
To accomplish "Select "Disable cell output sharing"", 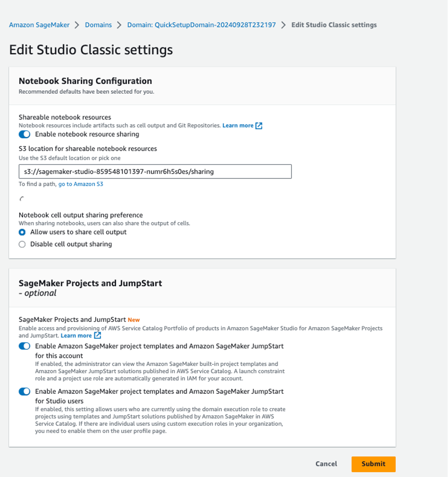I will 22,244.
